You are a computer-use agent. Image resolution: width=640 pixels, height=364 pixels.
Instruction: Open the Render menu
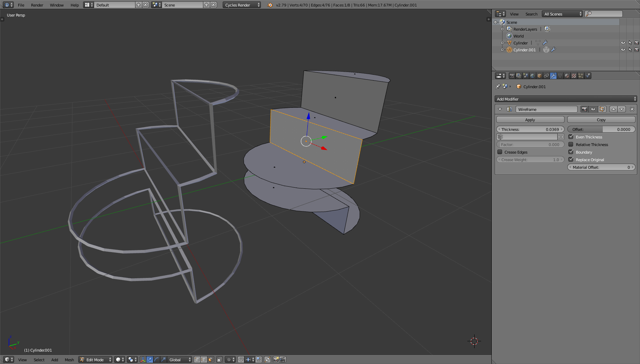37,5
